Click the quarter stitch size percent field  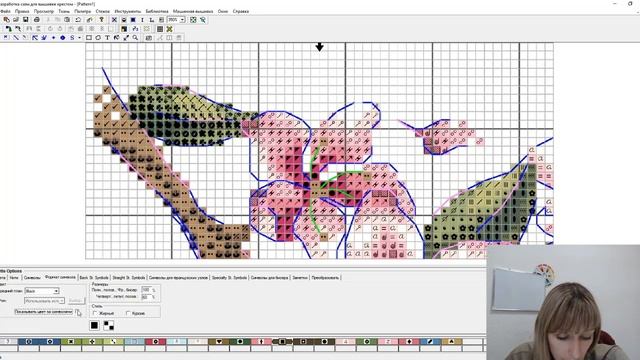[x=146, y=297]
